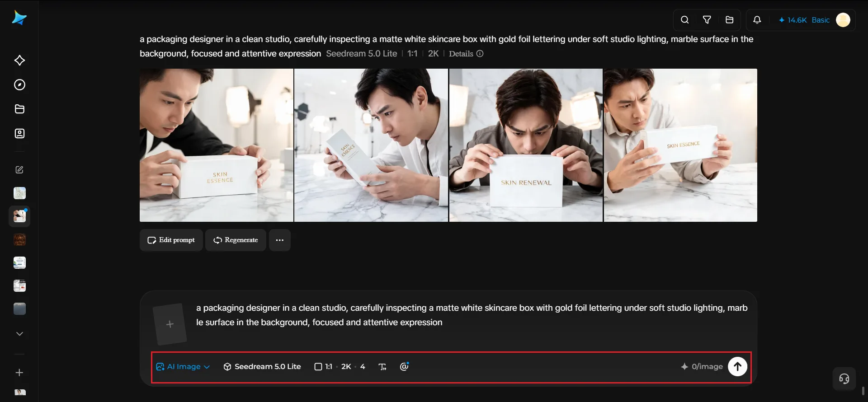Click the plus icon in left sidebar

19,373
